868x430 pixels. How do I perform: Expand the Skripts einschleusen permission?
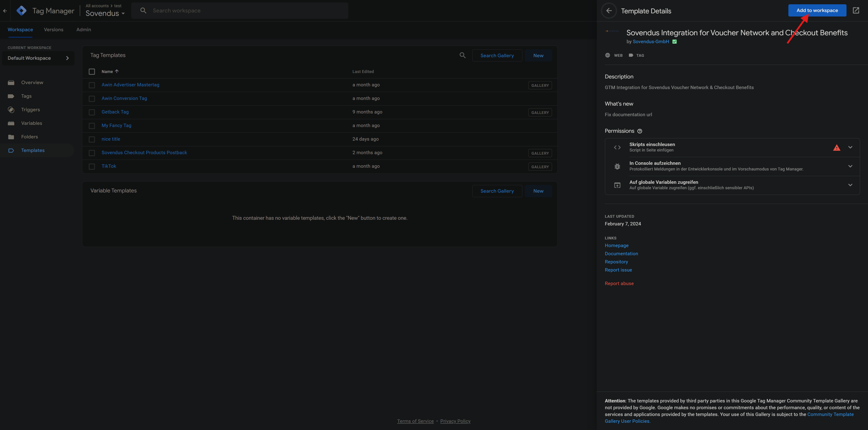tap(850, 147)
